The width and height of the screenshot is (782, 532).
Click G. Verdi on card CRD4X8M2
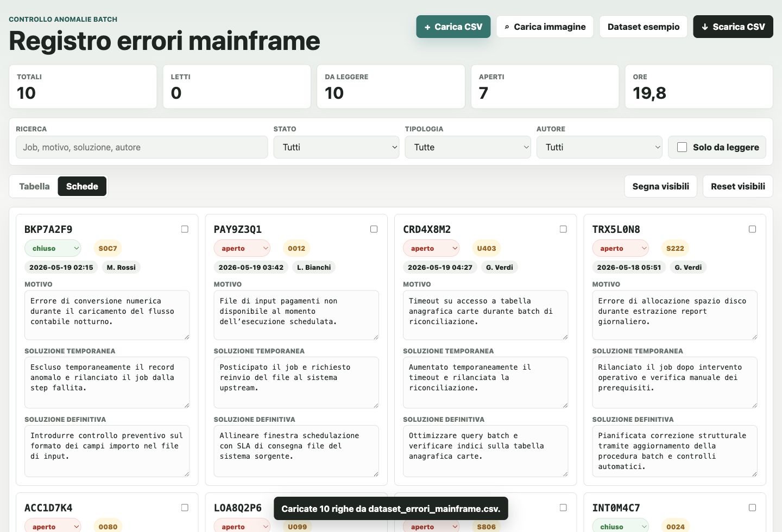point(500,267)
